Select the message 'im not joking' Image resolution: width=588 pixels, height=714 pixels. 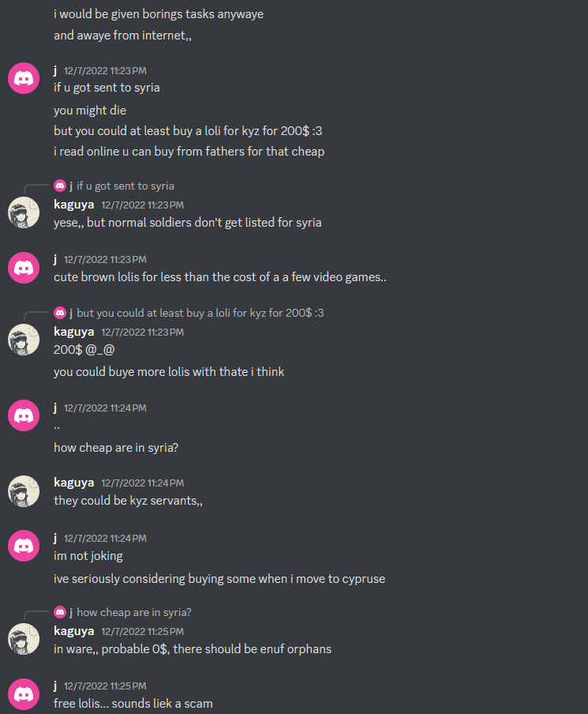pyautogui.click(x=88, y=556)
